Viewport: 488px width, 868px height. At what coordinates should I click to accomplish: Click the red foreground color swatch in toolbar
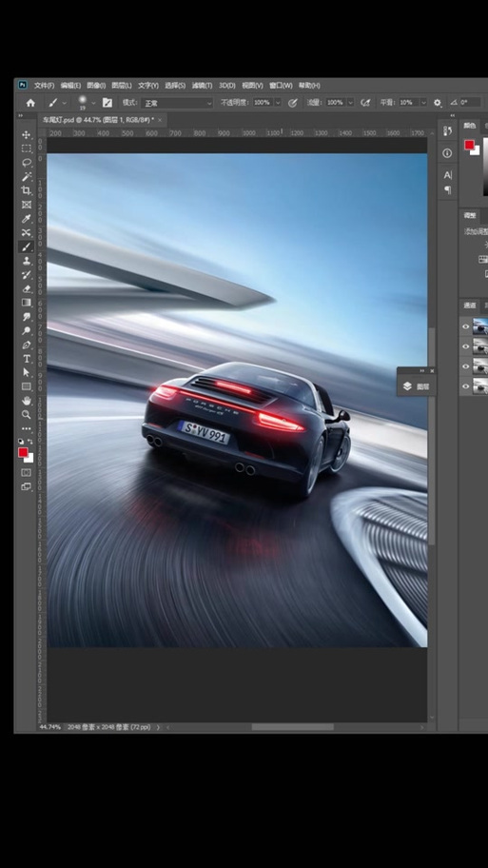[23, 452]
